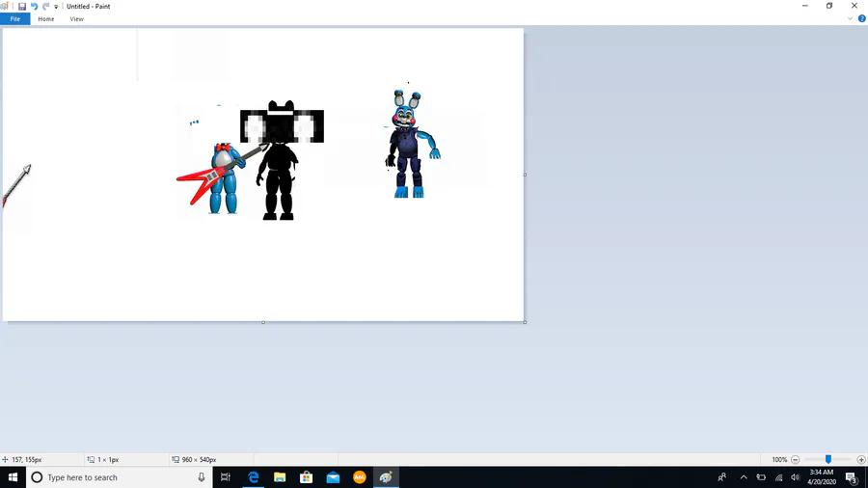Screen dimensions: 868x488
Task: Open File Explorer from taskbar
Action: click(x=280, y=477)
